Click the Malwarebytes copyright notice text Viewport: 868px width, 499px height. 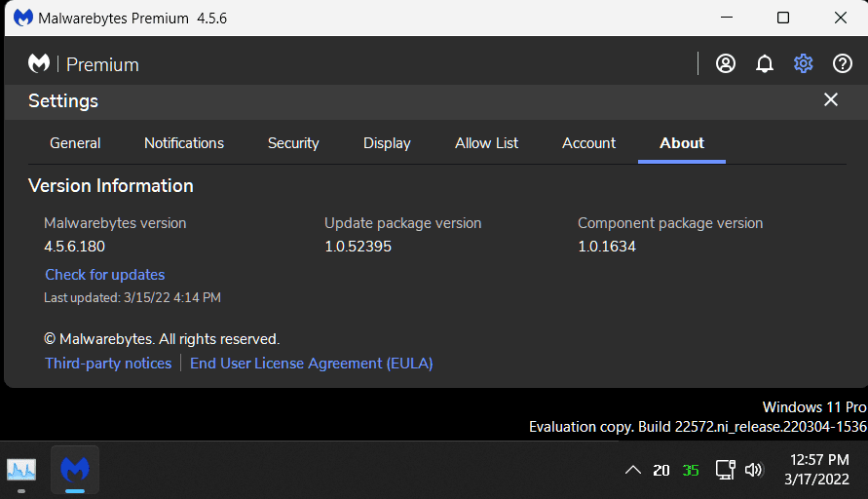(162, 339)
